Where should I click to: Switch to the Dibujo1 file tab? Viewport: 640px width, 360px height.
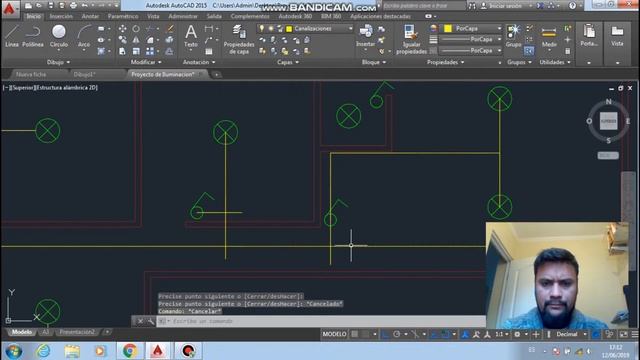tap(84, 75)
